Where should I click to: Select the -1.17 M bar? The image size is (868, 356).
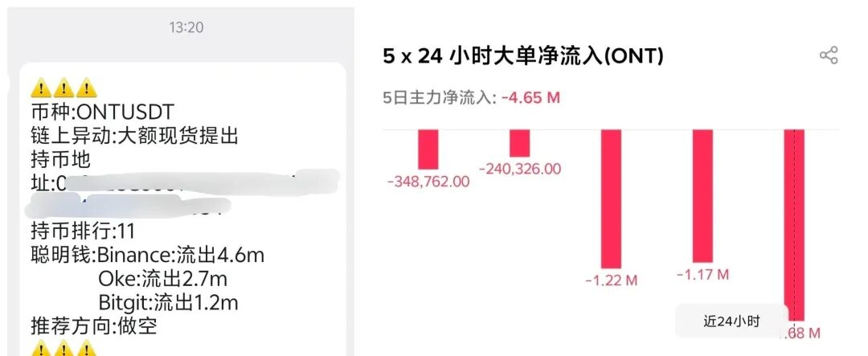pos(703,196)
